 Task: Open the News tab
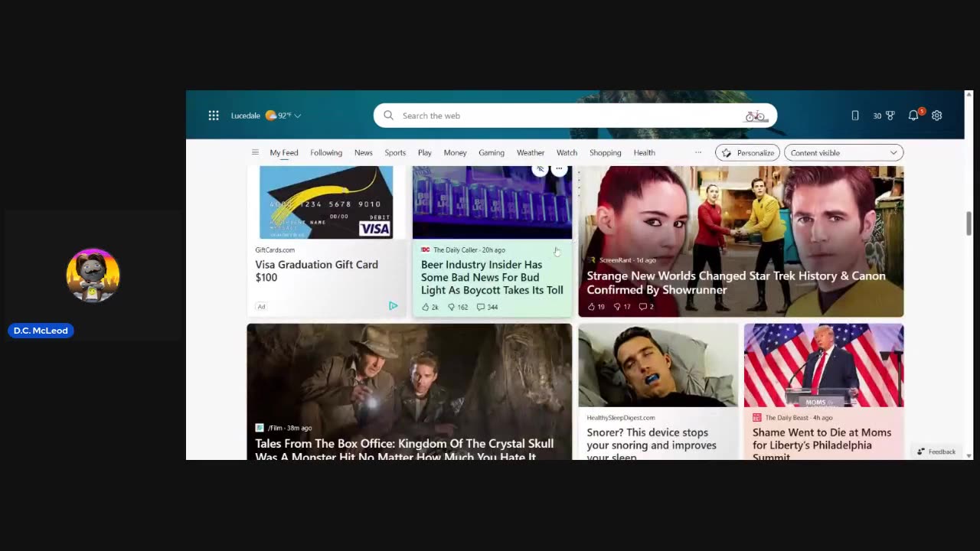(x=364, y=153)
